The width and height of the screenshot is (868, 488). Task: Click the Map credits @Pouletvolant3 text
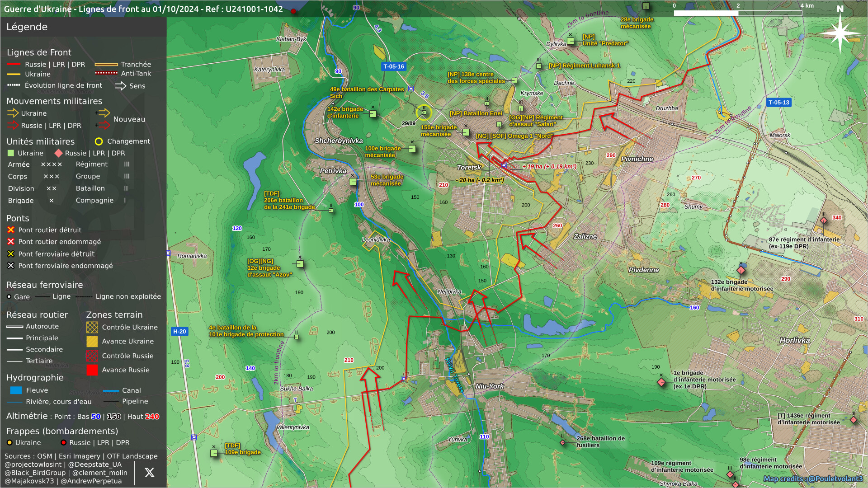coord(813,479)
